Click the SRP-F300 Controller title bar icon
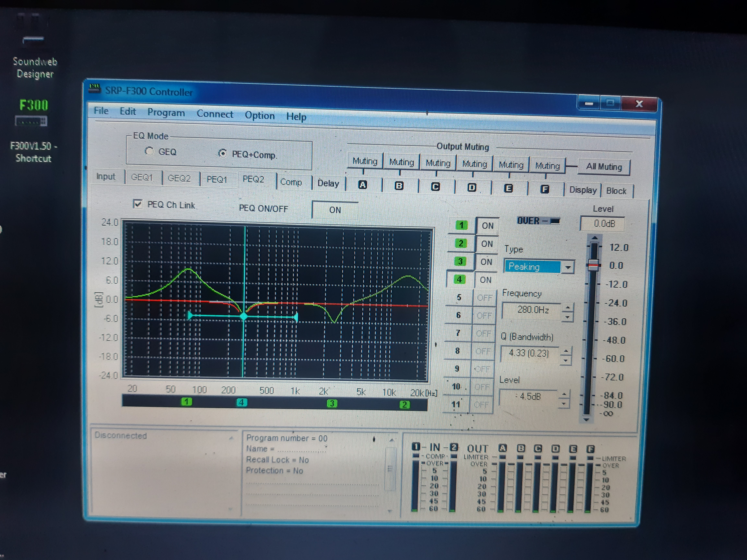The height and width of the screenshot is (560, 747). coord(95,89)
